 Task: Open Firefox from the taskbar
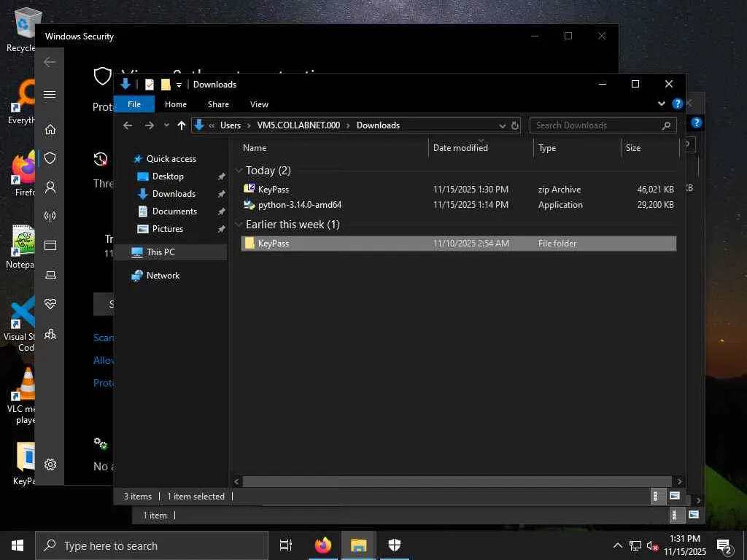pyautogui.click(x=323, y=545)
